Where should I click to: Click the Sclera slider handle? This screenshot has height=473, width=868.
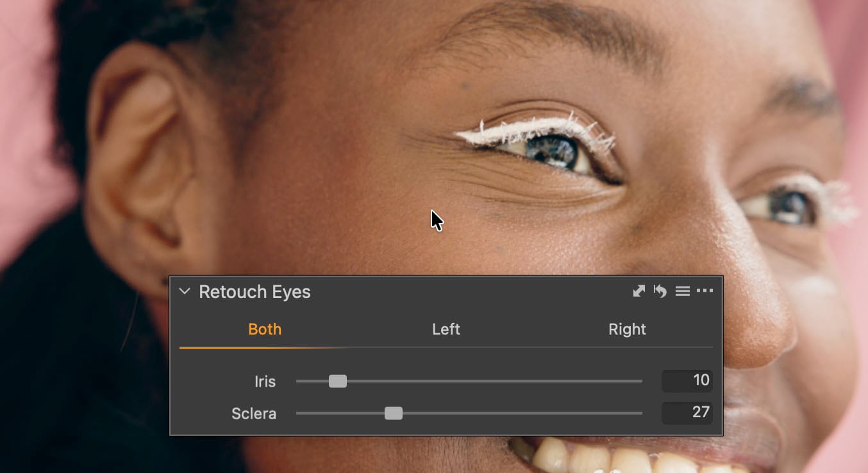pos(394,413)
